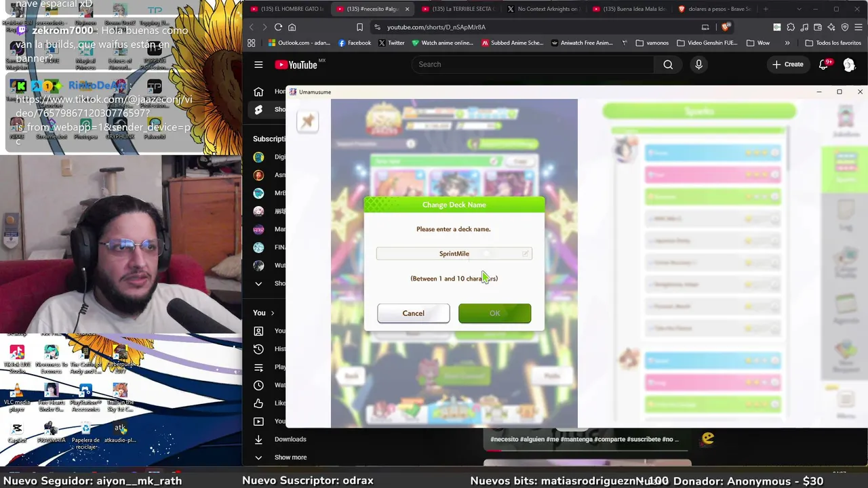This screenshot has width=868, height=488.
Task: Open the bookmarks bar apps grid
Action: click(251, 43)
